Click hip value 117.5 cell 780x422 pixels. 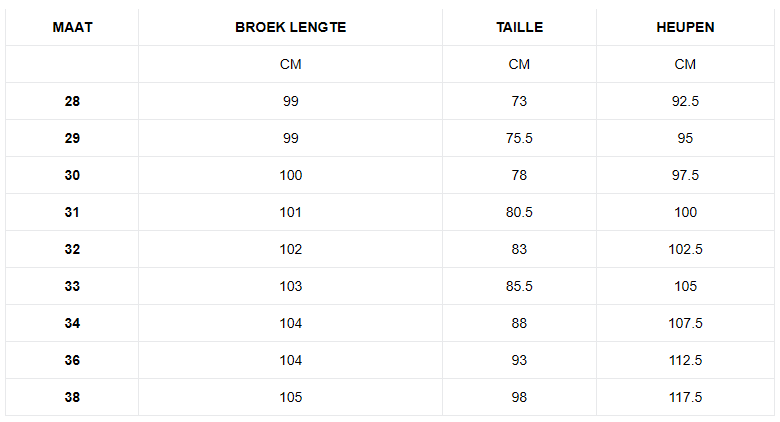[x=685, y=397]
